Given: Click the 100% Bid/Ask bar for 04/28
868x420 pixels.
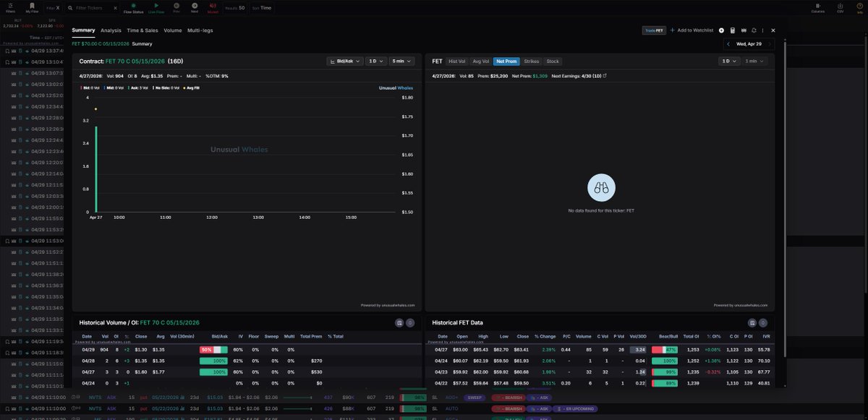Looking at the screenshot, I should [213, 360].
